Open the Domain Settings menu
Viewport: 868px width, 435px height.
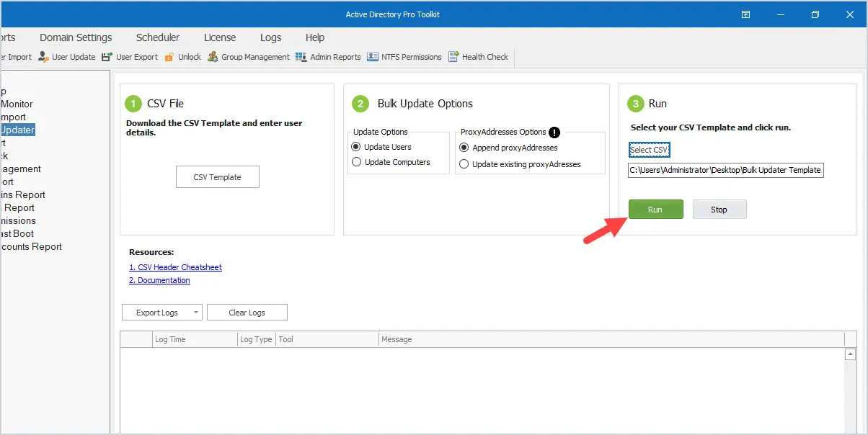click(76, 37)
